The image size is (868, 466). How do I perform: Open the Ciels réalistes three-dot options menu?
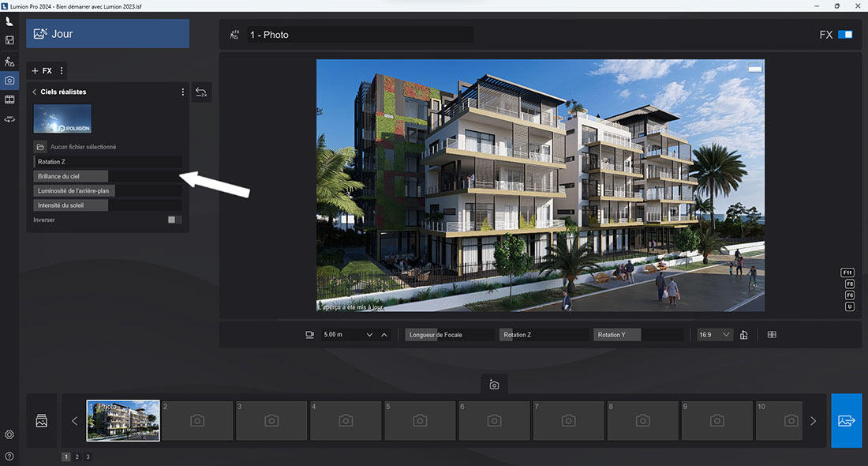(183, 92)
